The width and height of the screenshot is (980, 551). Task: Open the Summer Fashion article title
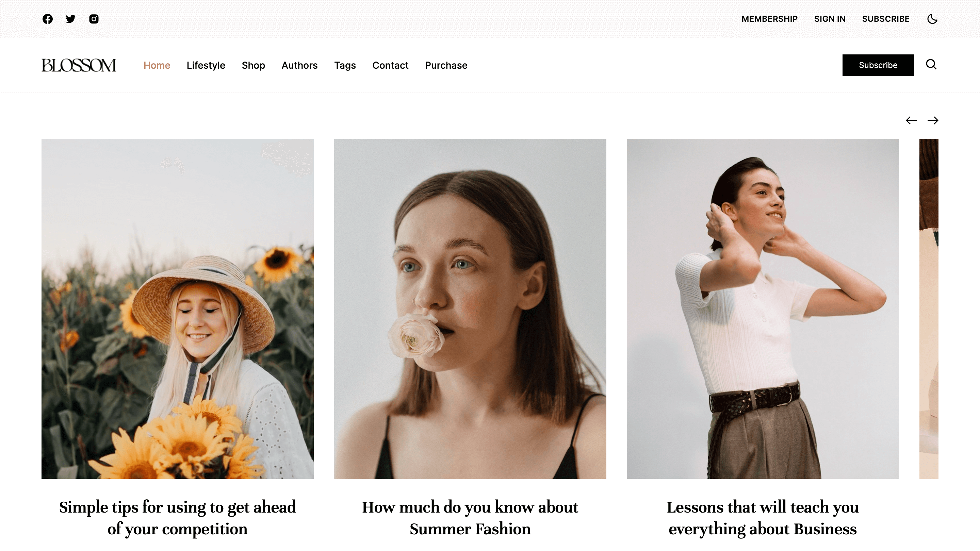(x=470, y=518)
